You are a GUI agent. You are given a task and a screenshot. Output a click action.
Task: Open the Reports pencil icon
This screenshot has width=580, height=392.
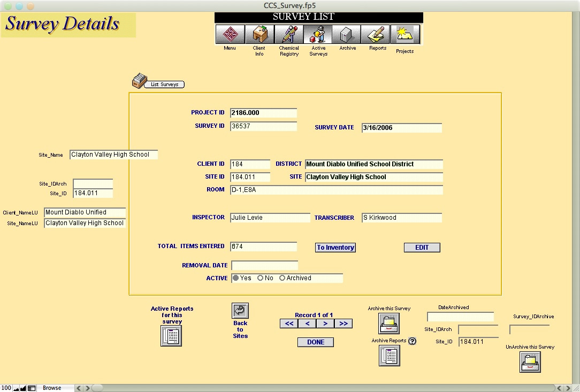(x=376, y=34)
